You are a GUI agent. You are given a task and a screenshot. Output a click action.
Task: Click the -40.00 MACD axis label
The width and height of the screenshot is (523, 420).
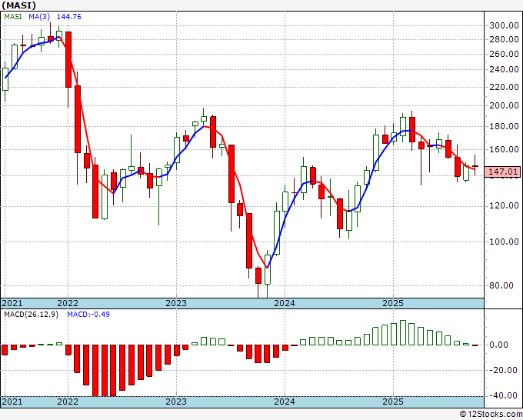click(x=504, y=395)
